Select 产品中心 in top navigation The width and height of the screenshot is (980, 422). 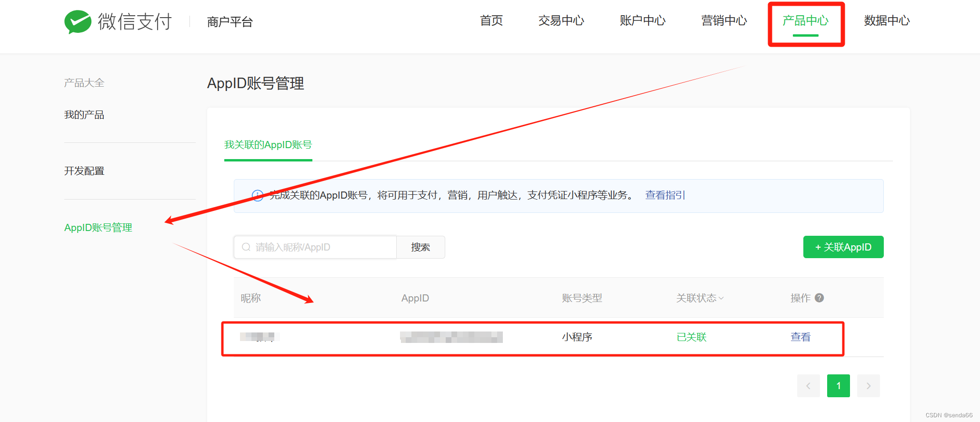(x=805, y=21)
